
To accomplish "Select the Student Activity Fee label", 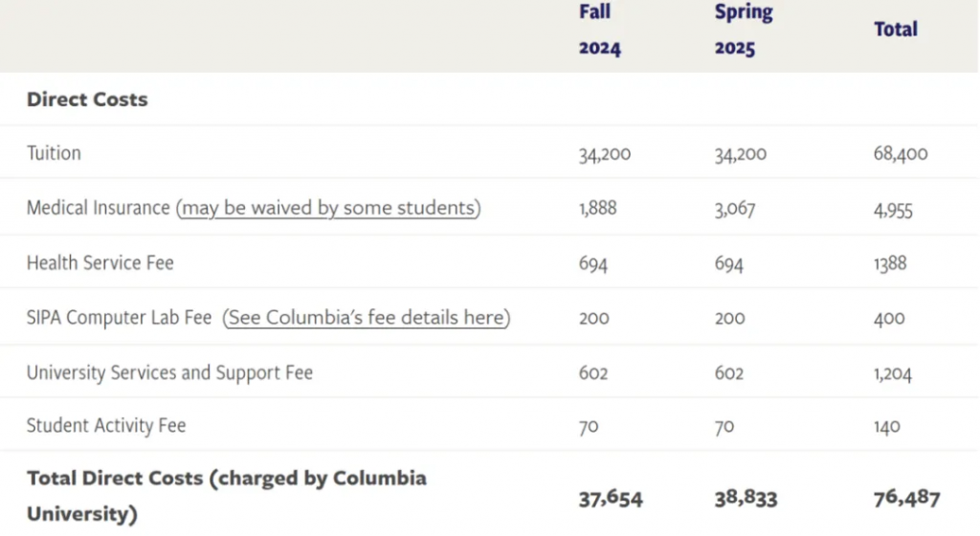I will tap(106, 426).
